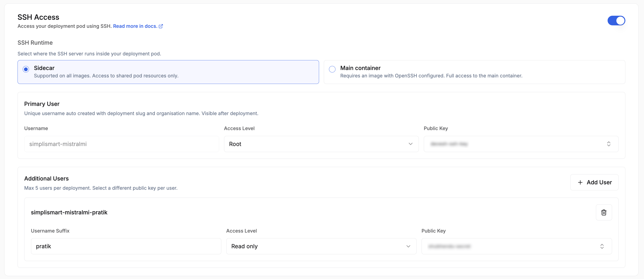Select the Main container radio button
The height and width of the screenshot is (279, 644).
click(332, 69)
